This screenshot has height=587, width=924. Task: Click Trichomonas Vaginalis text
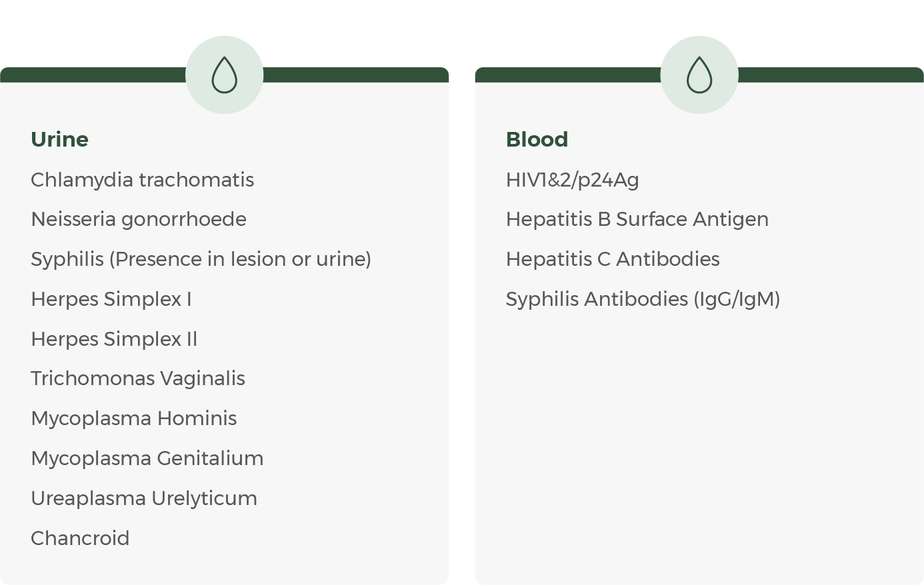click(x=138, y=378)
